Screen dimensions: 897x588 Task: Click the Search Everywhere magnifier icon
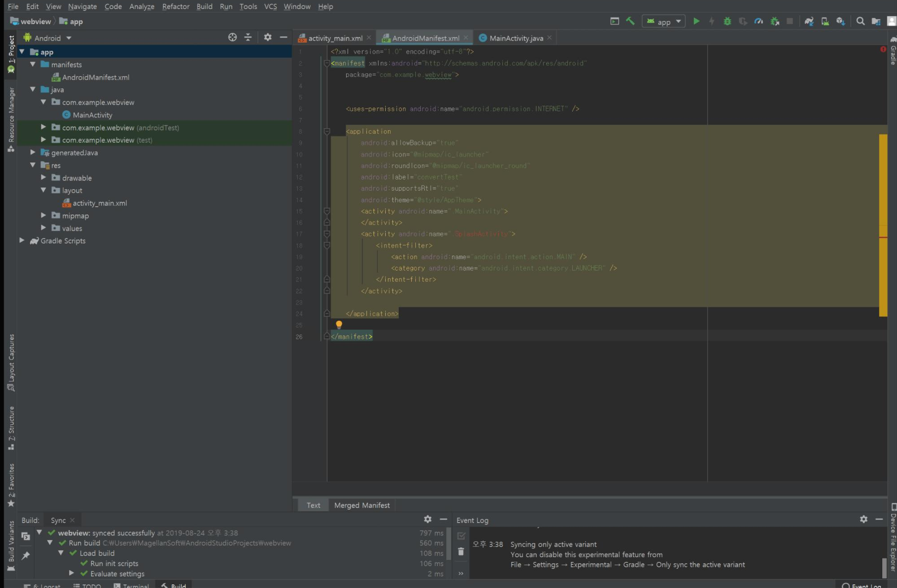(860, 21)
